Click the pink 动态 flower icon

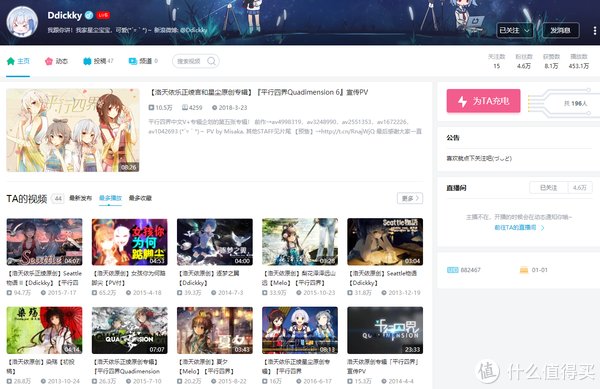click(x=49, y=61)
